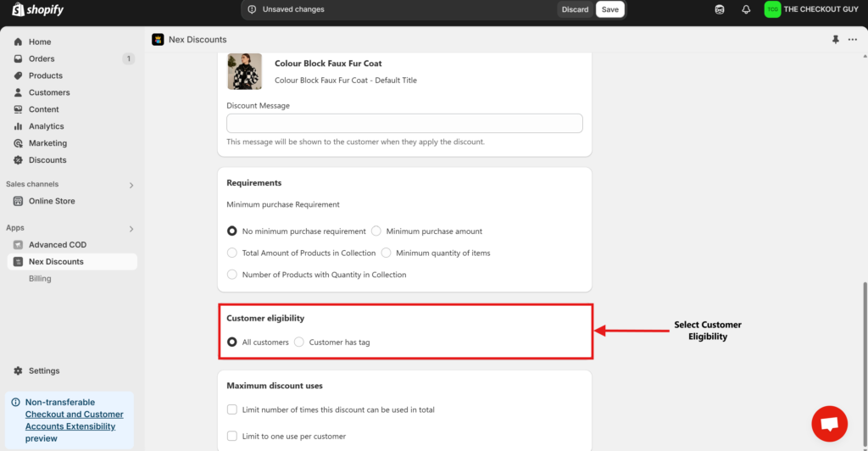Open the Home icon in sidebar
The width and height of the screenshot is (868, 451).
tap(19, 42)
